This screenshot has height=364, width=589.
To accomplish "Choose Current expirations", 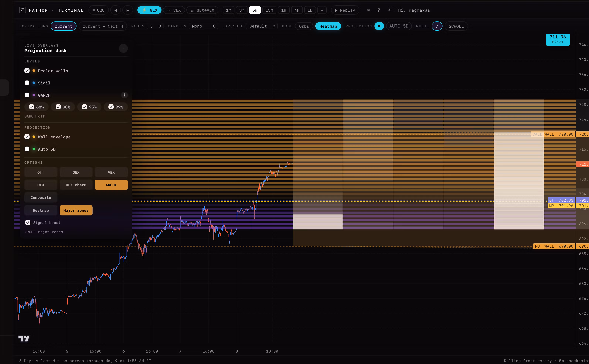I will pyautogui.click(x=64, y=26).
